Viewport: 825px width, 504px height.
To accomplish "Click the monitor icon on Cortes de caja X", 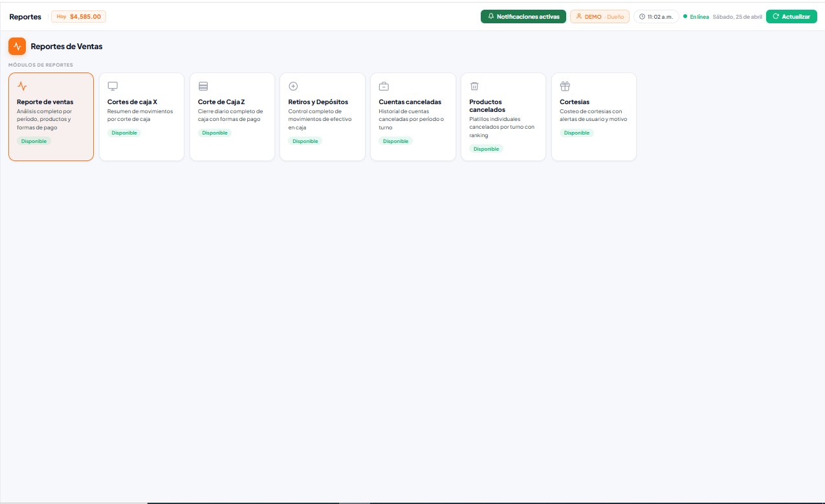I will [x=113, y=86].
